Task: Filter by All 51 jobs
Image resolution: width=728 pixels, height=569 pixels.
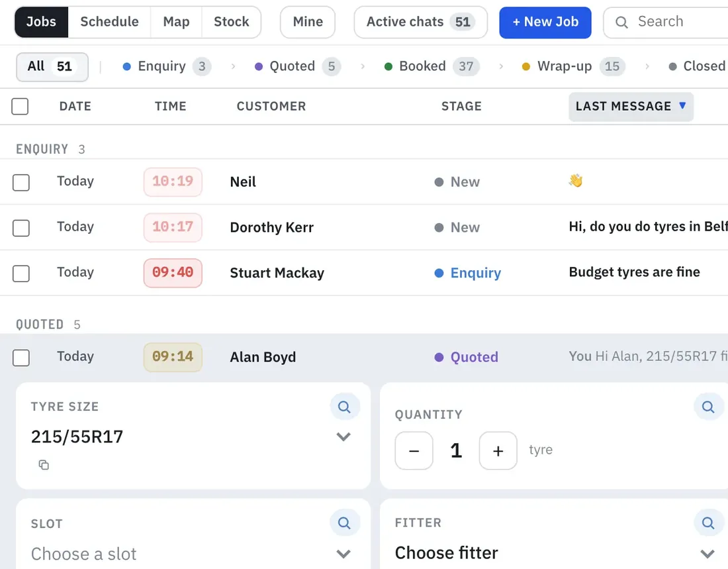Action: (x=52, y=66)
